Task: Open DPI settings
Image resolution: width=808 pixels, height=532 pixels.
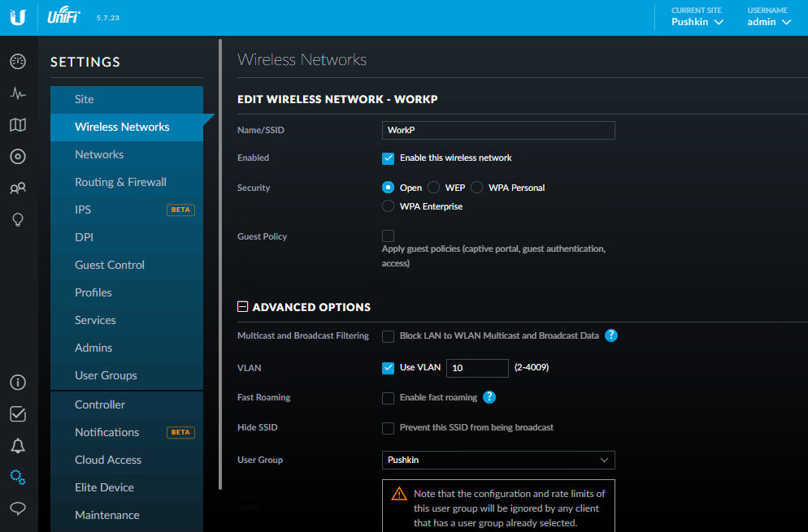Action: [127, 237]
